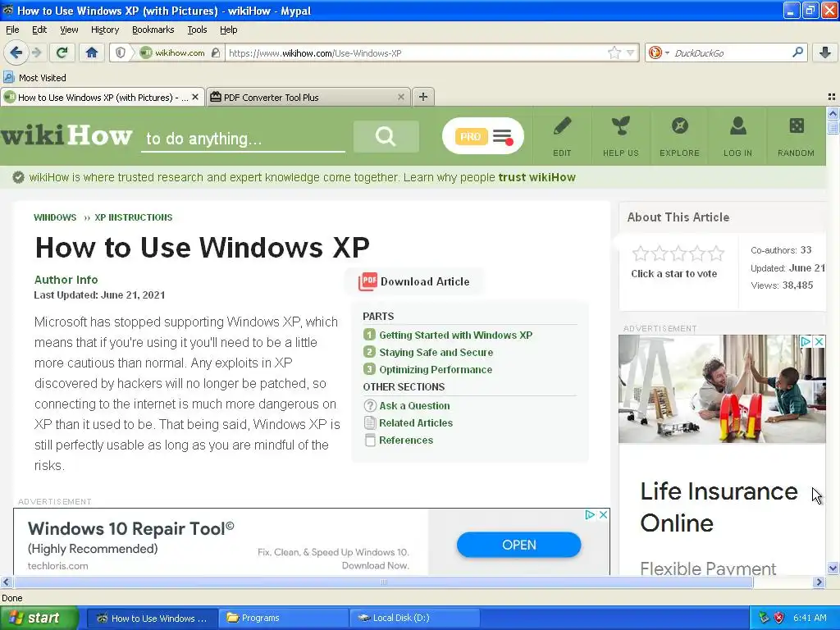This screenshot has height=630, width=840.
Task: Open Most Visited bookmarks folder
Action: pos(34,78)
